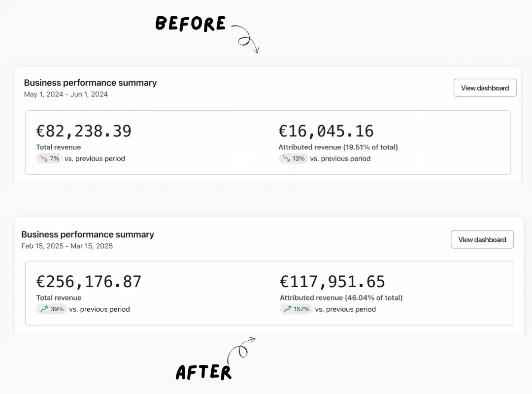Click the 7% change badge
The height and width of the screenshot is (394, 532).
(49, 159)
